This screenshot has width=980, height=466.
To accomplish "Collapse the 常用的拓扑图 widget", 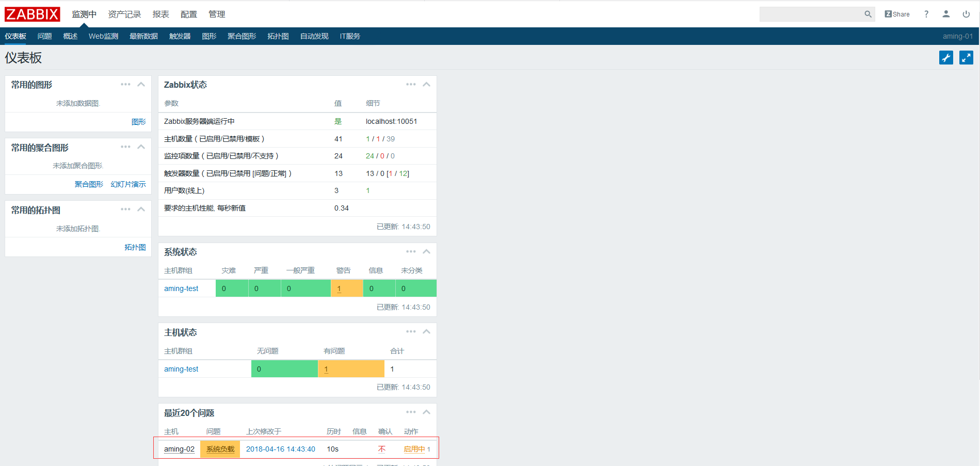I will (x=141, y=209).
